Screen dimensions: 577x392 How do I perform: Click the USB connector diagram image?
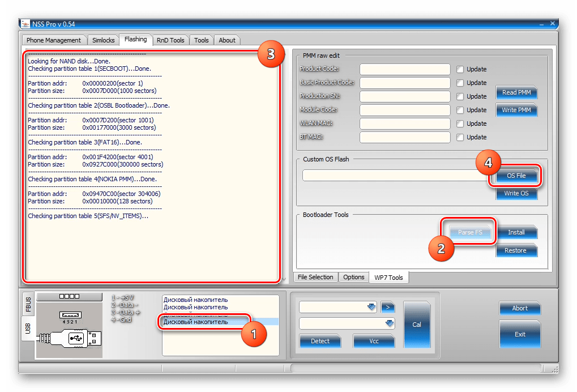point(69,330)
